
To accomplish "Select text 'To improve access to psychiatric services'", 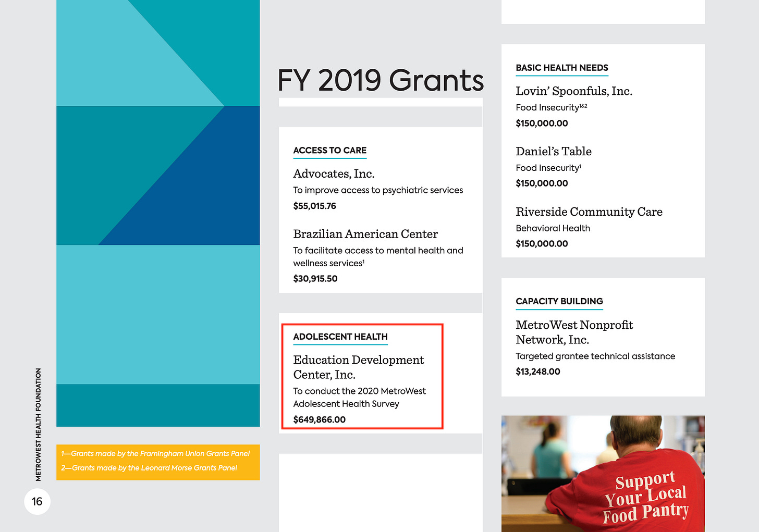I will pyautogui.click(x=378, y=190).
